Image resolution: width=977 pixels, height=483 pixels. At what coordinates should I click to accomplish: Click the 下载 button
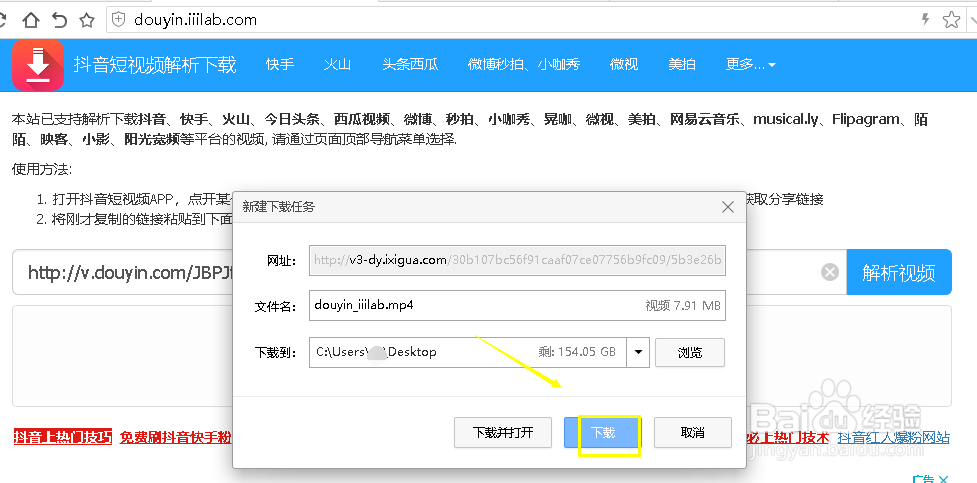[603, 433]
